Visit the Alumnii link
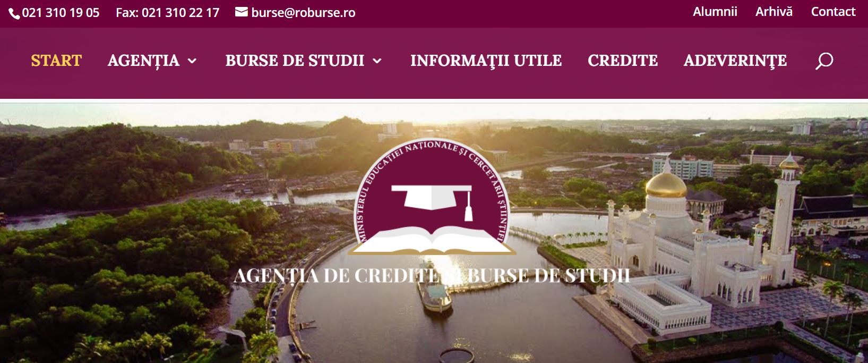 pos(715,12)
